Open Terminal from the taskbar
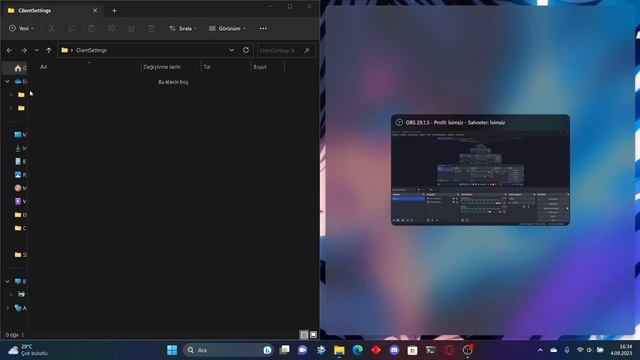640x360 pixels. 431,350
